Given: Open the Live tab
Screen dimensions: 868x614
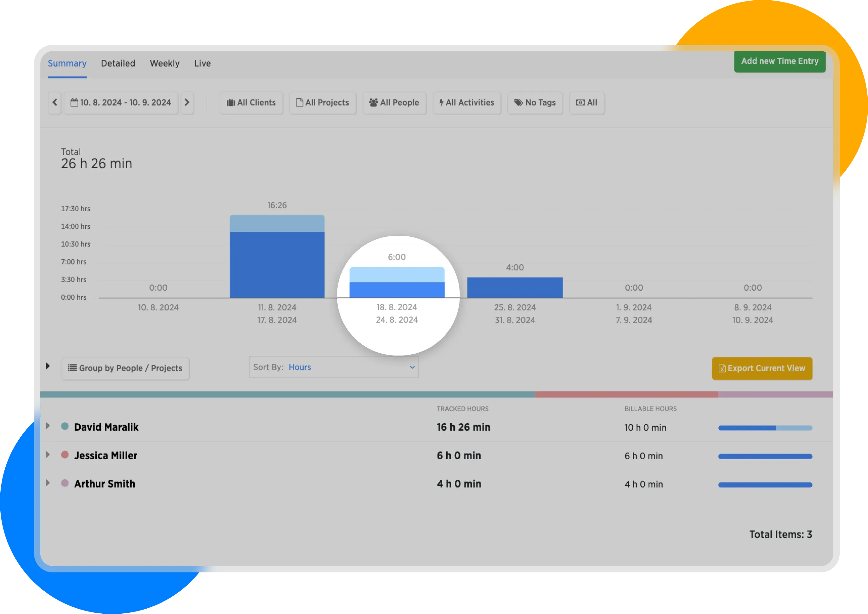Looking at the screenshot, I should pos(202,63).
